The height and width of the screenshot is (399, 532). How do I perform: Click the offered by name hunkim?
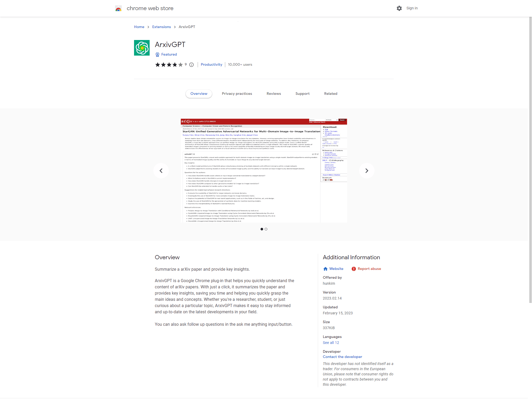pos(329,284)
